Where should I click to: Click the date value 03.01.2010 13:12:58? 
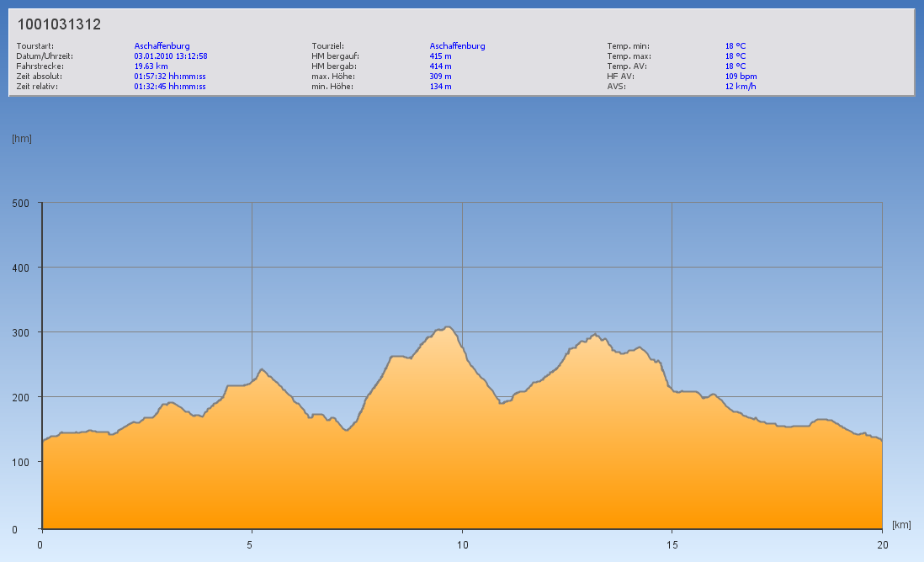tap(171, 56)
